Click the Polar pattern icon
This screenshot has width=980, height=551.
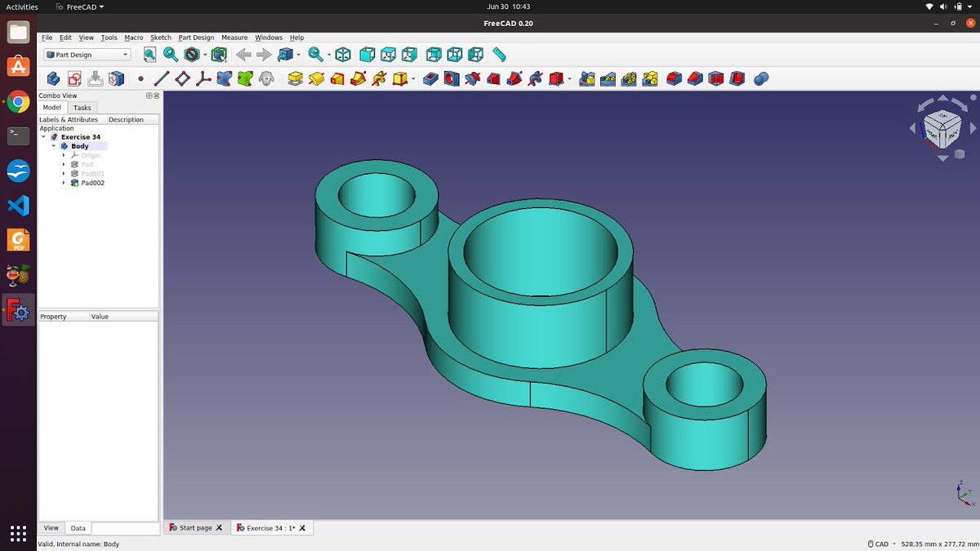[x=629, y=78]
